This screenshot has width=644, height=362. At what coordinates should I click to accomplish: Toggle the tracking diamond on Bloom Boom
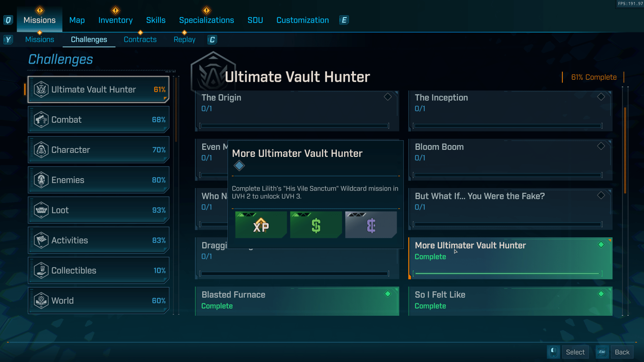pos(601,146)
